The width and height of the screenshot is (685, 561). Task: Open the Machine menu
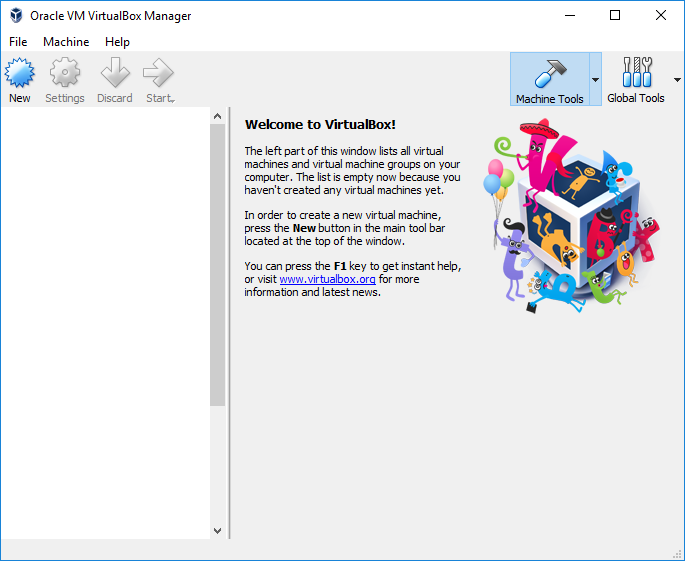point(66,42)
